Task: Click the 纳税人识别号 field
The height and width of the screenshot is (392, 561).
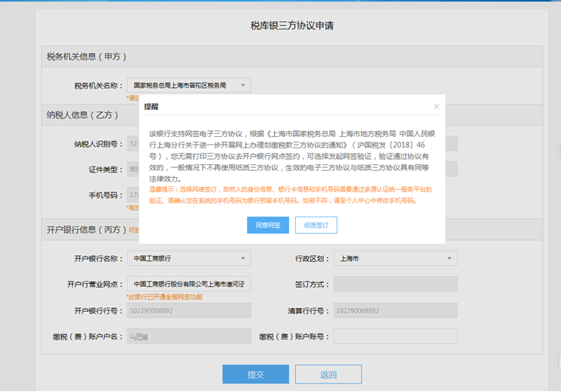Action: pos(132,143)
